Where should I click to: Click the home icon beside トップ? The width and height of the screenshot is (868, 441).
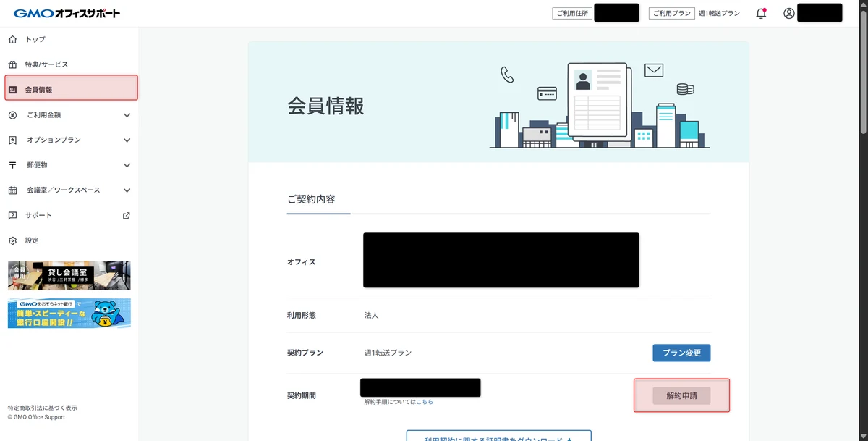[12, 39]
